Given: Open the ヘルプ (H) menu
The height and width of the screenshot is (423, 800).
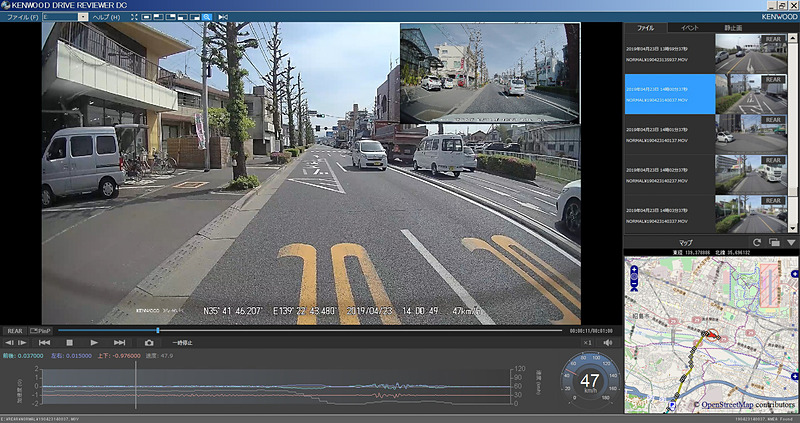Looking at the screenshot, I should coord(106,17).
